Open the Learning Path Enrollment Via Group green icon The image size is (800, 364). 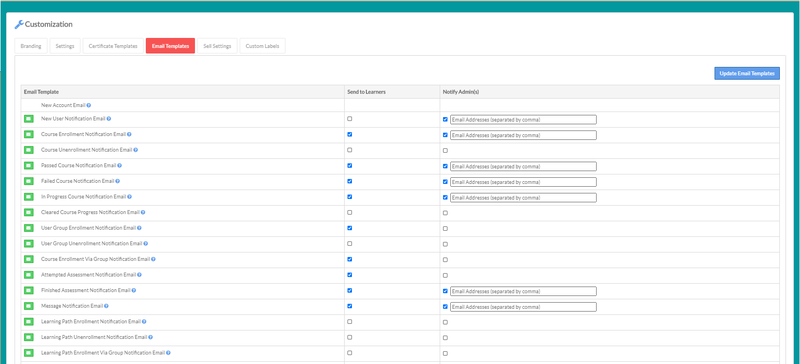pos(29,353)
